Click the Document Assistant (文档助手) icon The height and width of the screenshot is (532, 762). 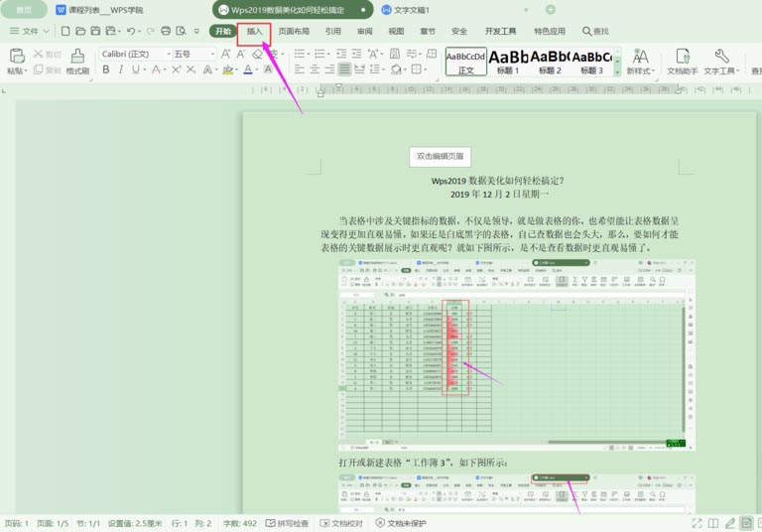(x=683, y=57)
